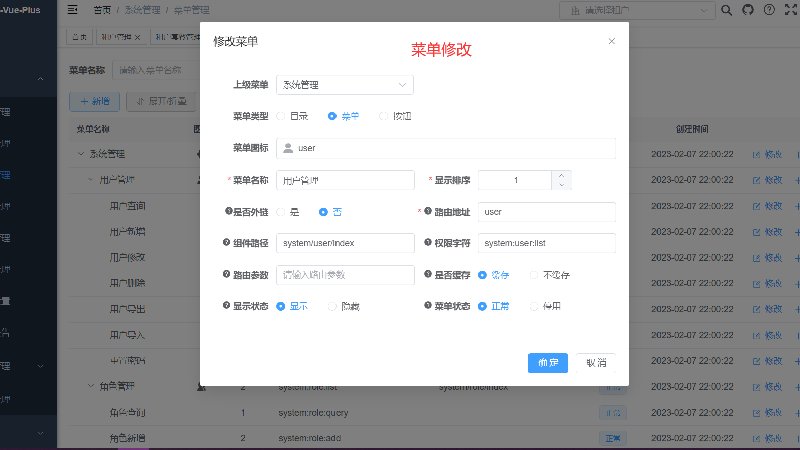Switch to the 首页 tab
The width and height of the screenshot is (800, 450).
point(79,37)
